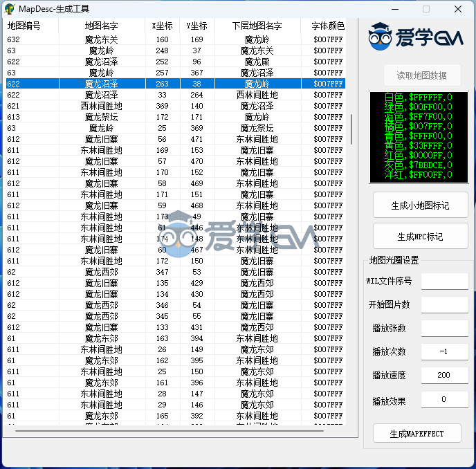Click the X坐标 column header
The width and height of the screenshot is (476, 469).
coord(163,26)
